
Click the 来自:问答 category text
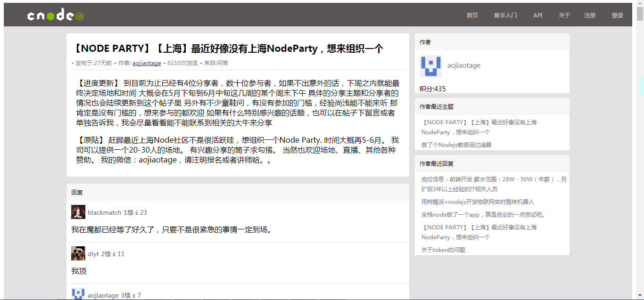tap(216, 63)
